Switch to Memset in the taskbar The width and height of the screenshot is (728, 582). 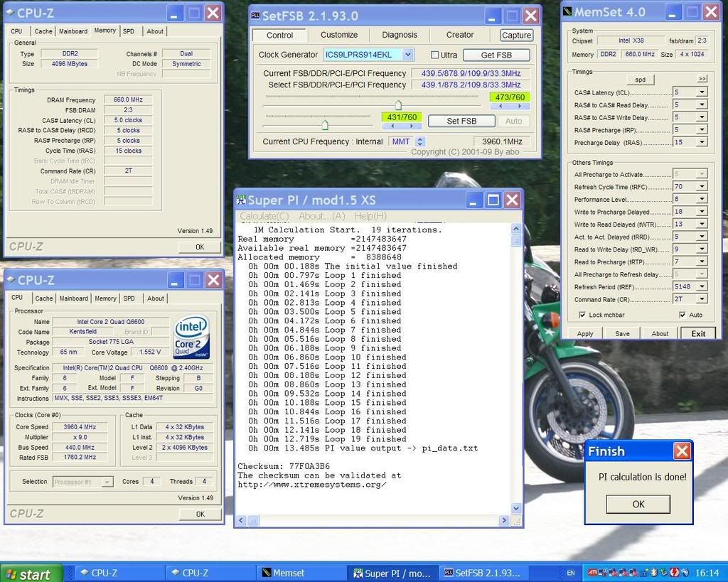click(302, 573)
